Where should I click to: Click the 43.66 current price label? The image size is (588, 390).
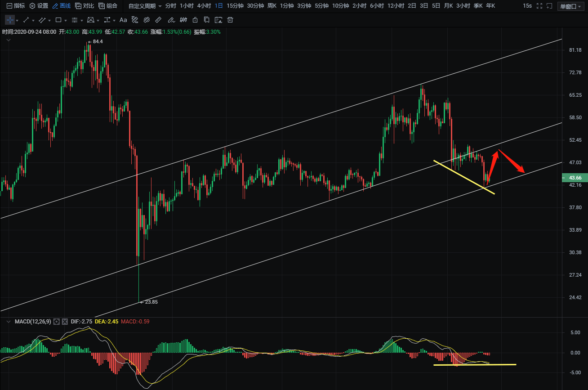[x=575, y=178]
